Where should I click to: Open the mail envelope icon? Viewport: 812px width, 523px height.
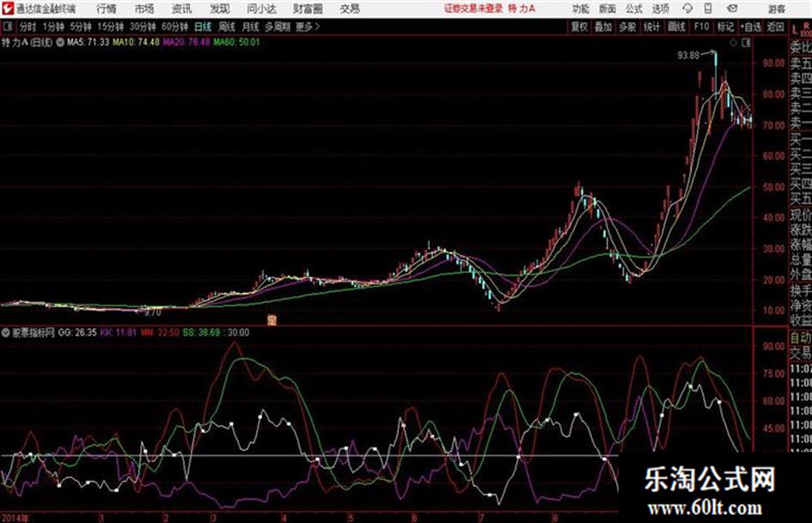point(732,9)
